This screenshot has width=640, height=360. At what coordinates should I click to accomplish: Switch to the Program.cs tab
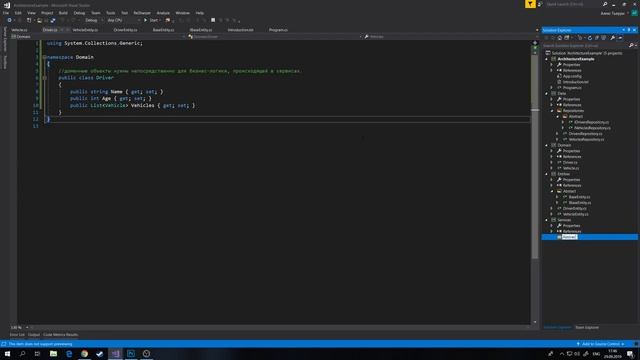[x=278, y=30]
